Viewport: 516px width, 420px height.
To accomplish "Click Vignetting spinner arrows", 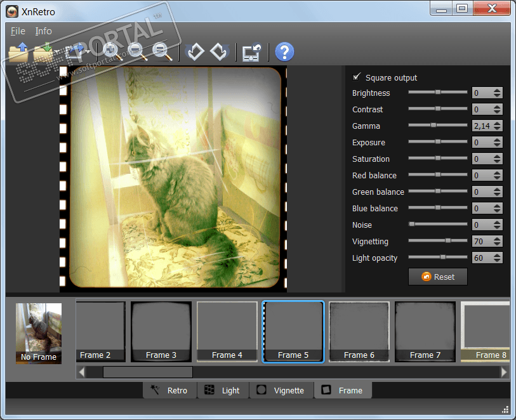I will pyautogui.click(x=497, y=241).
